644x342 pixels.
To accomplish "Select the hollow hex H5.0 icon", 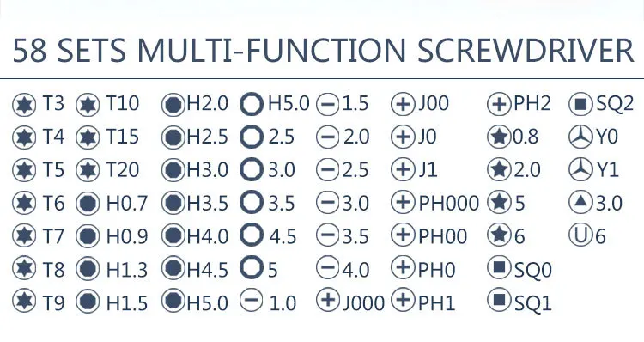I will point(252,104).
